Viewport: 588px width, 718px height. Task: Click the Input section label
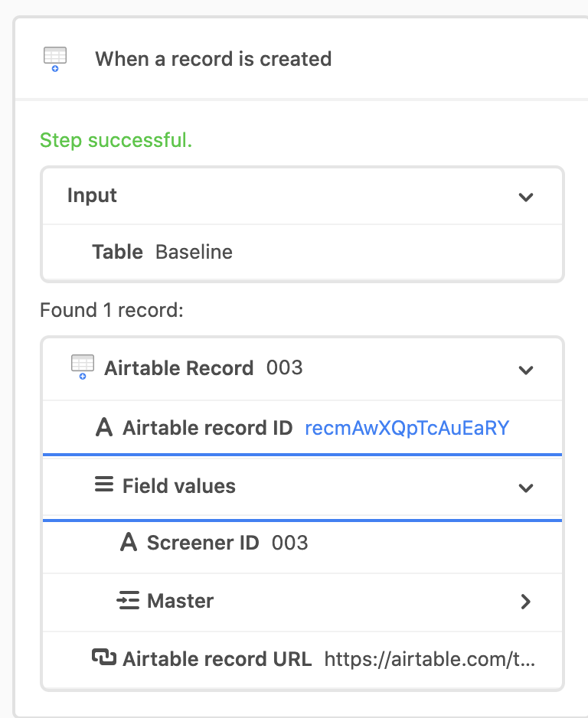pos(92,195)
